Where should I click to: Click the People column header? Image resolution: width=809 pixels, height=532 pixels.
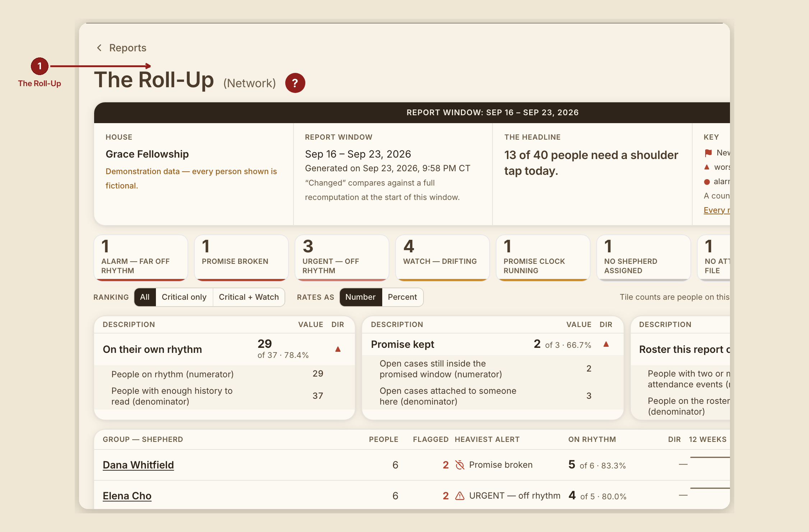pos(384,439)
